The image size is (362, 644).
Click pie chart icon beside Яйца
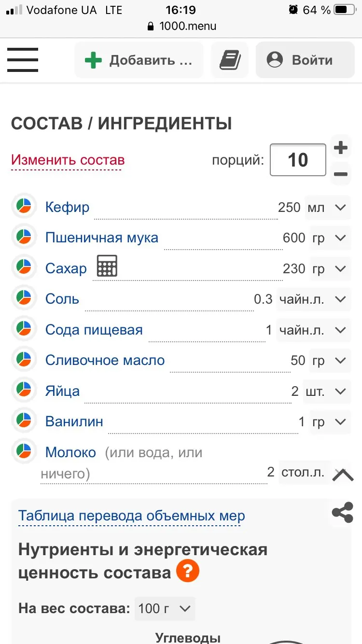24,390
